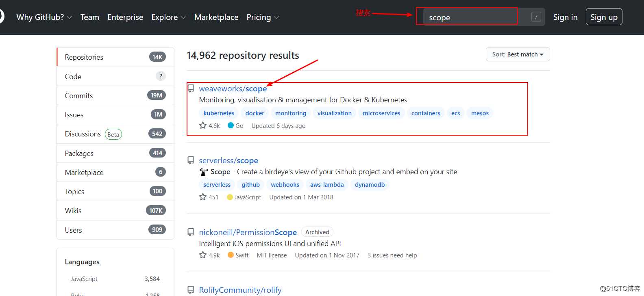
Task: Click the star icon showing 4.9k
Action: 203,255
